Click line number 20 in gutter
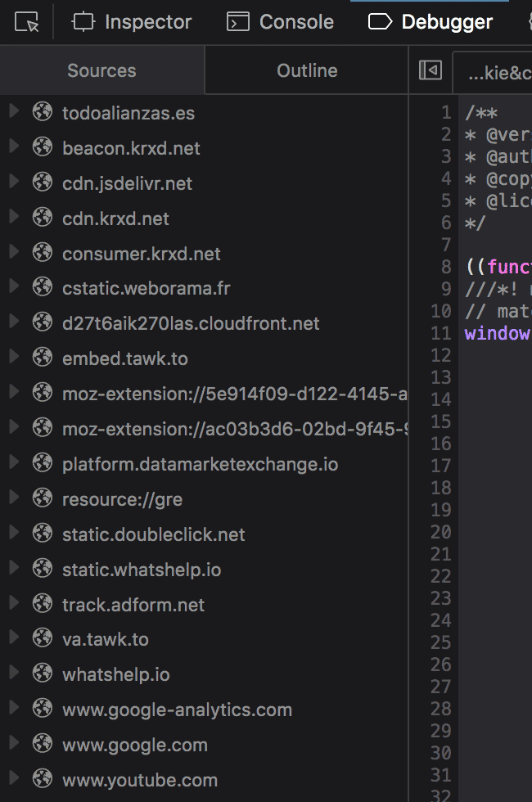Viewport: 532px width, 802px height. coord(441,532)
